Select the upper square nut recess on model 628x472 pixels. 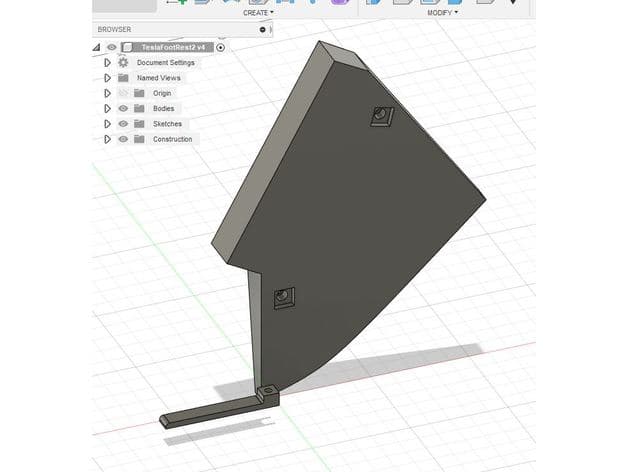382,117
